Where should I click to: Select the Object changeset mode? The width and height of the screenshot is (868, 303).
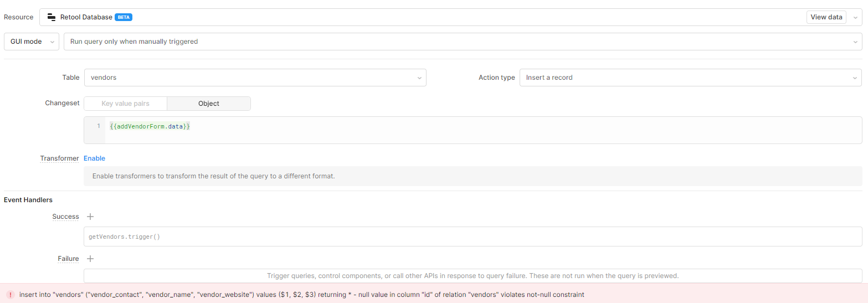pyautogui.click(x=209, y=104)
